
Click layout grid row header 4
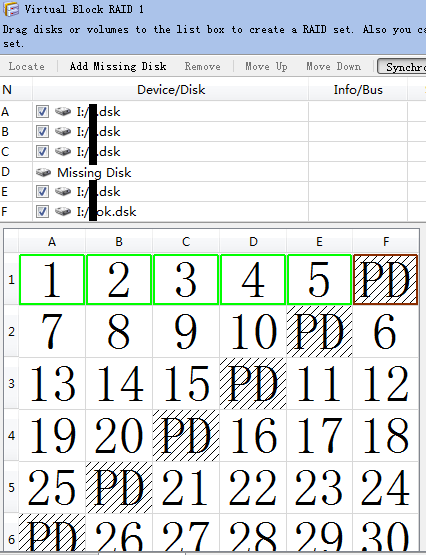pos(11,435)
